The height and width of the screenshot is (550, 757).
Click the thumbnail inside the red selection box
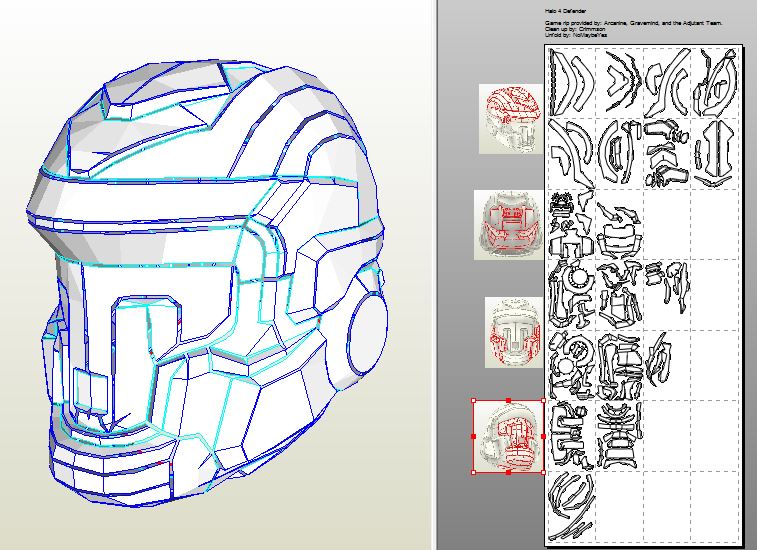click(509, 437)
